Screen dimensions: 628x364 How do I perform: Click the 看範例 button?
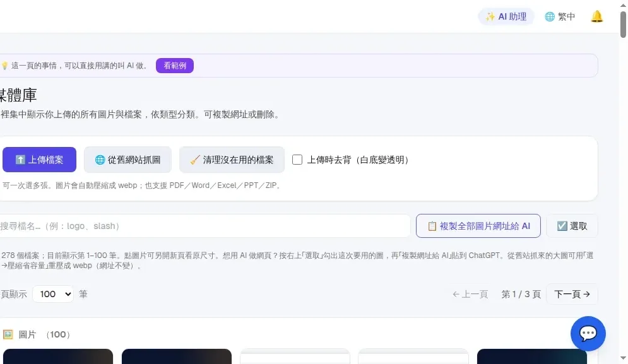click(175, 66)
